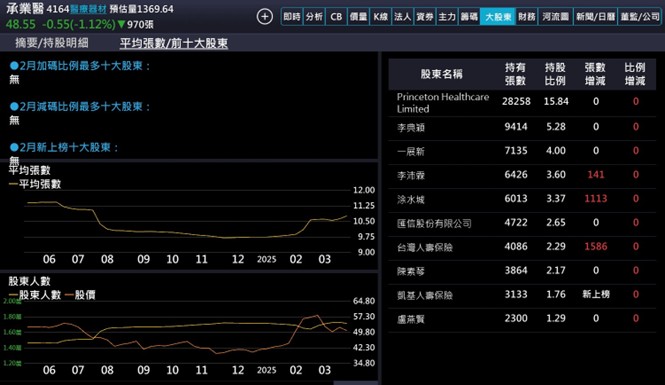Open the 籌碼 tab

click(x=469, y=17)
